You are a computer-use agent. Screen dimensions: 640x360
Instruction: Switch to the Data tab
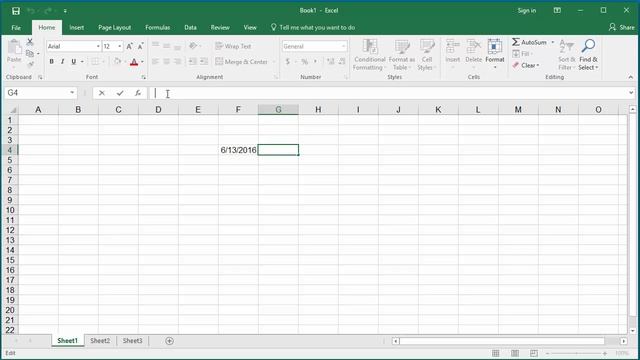[x=190, y=27]
